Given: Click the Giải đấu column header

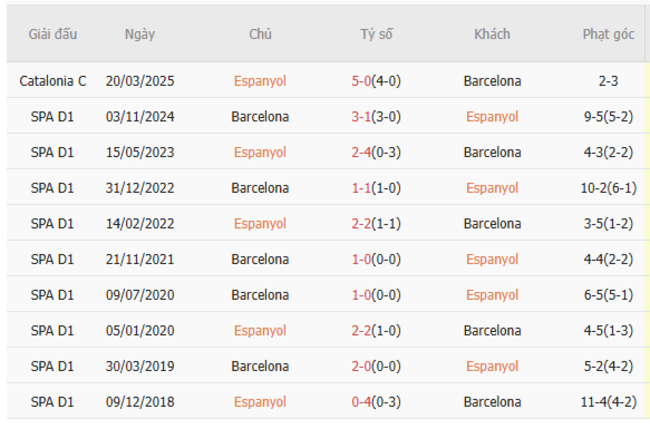Looking at the screenshot, I should tap(52, 34).
